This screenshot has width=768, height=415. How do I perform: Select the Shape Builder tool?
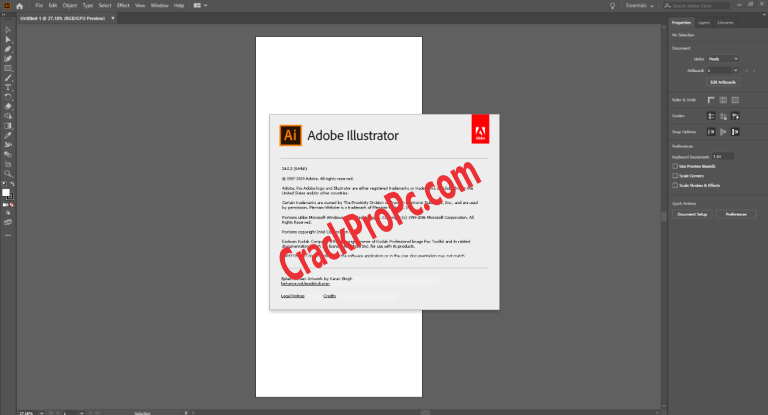point(8,116)
